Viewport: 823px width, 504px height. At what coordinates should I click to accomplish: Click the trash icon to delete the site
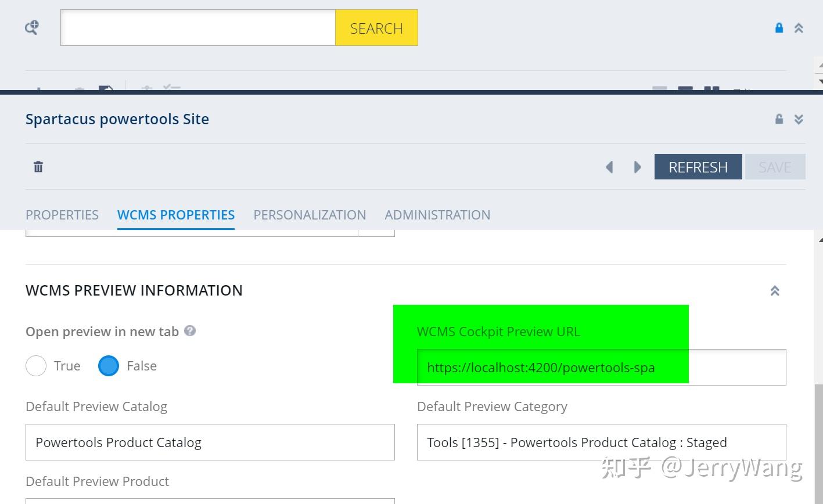tap(38, 167)
